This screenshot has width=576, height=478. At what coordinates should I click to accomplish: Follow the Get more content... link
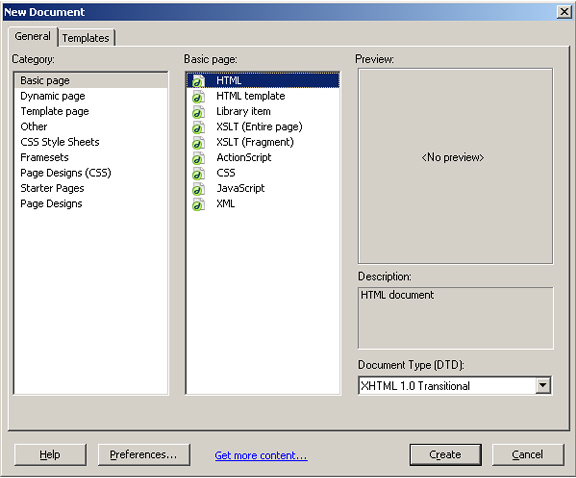click(261, 456)
